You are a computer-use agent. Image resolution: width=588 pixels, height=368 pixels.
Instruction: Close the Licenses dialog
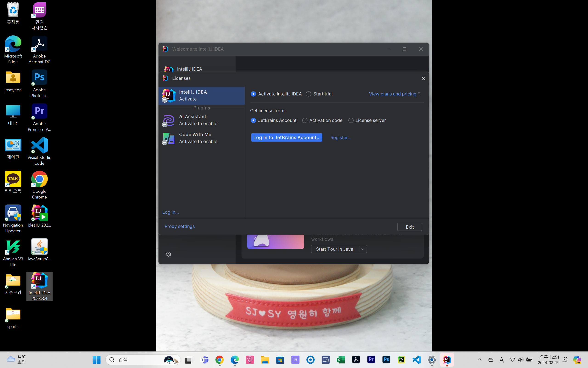pyautogui.click(x=423, y=78)
